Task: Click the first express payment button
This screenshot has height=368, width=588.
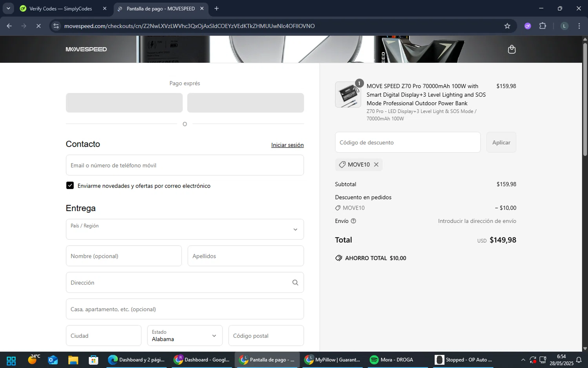Action: (124, 103)
